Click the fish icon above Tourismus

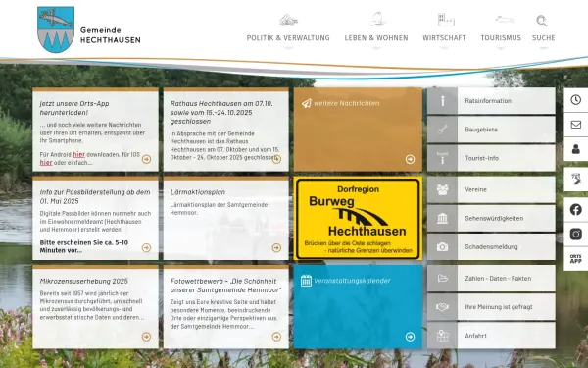pos(505,19)
